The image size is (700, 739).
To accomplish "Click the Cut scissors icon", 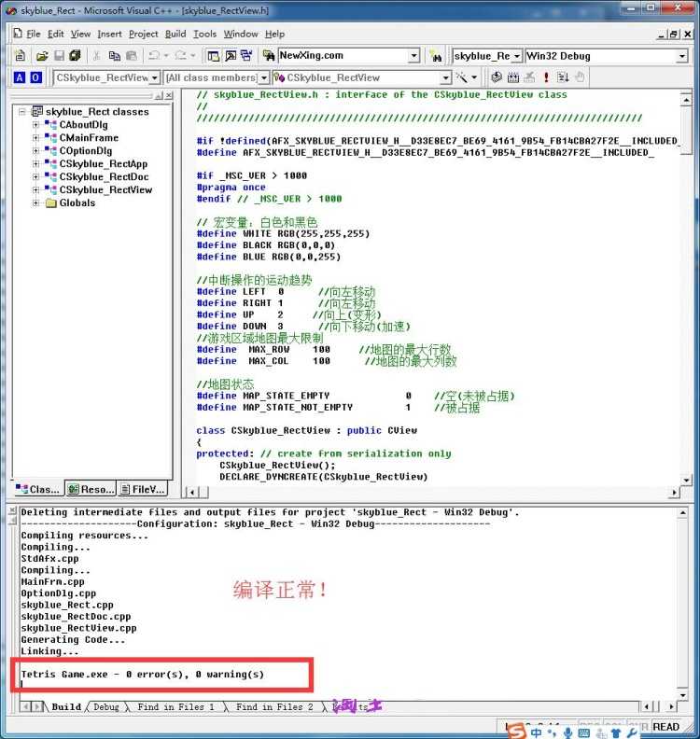I will tap(97, 56).
